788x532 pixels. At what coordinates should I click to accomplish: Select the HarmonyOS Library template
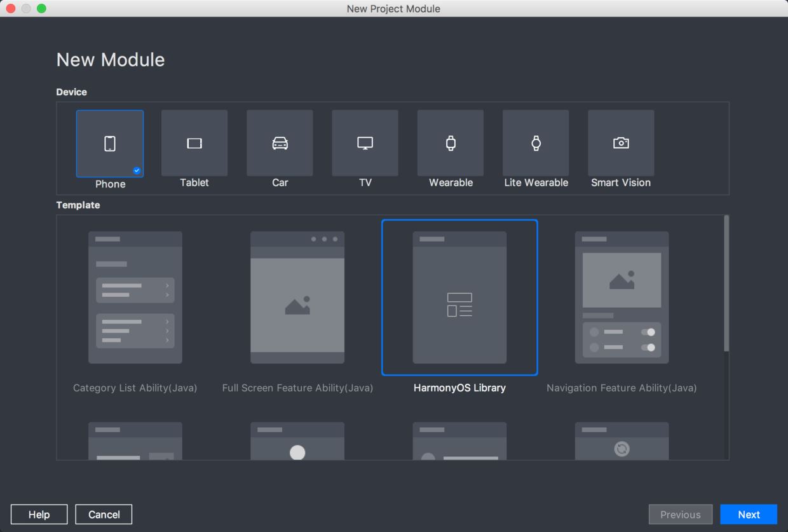tap(459, 297)
